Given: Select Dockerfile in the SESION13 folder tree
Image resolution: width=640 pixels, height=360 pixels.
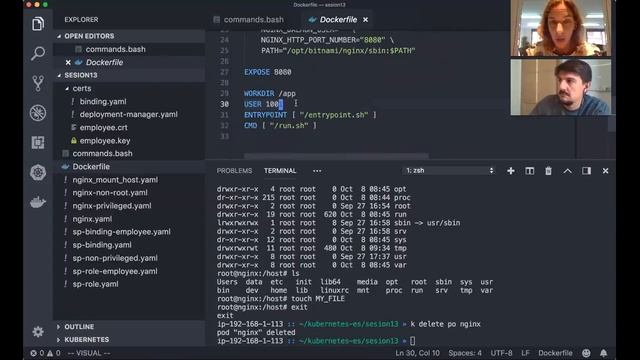Looking at the screenshot, I should pos(91,167).
